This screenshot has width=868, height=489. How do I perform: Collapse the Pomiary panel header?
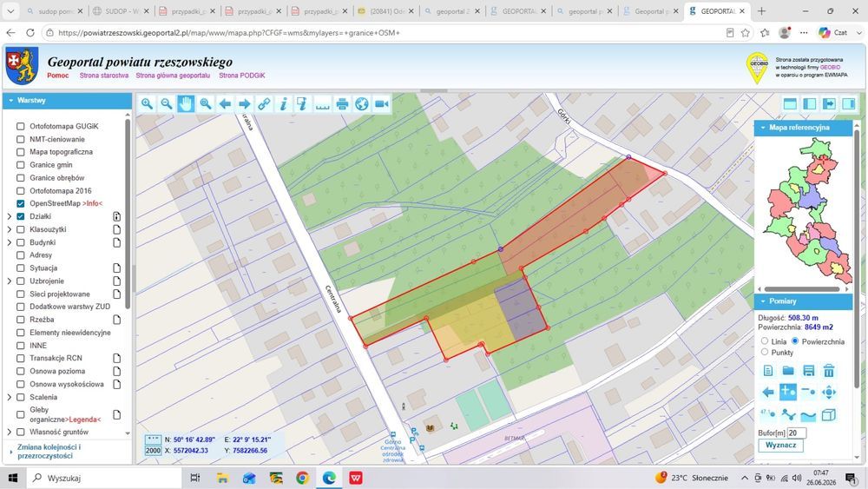point(804,301)
